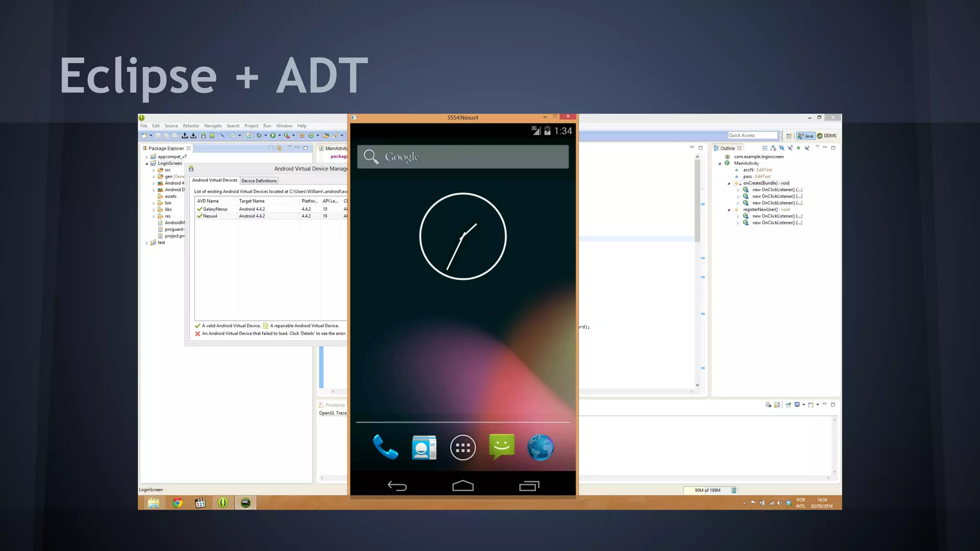Select the GalaxyNexus AVD row
This screenshot has height=551, width=980.
click(x=271, y=209)
